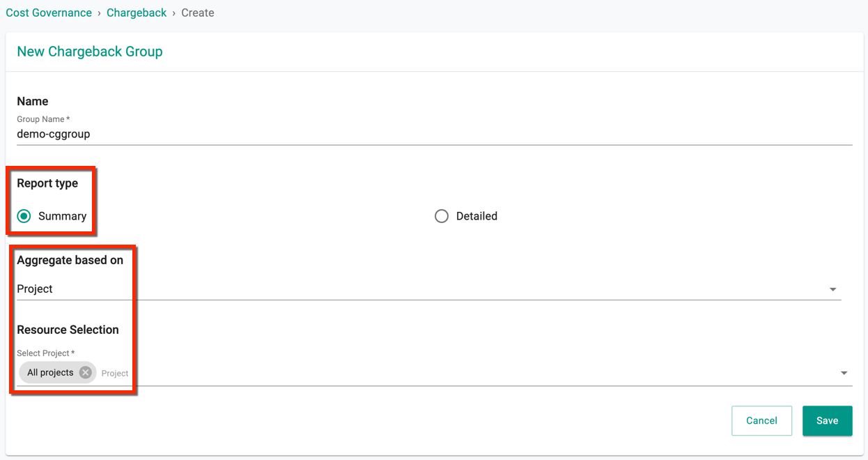Screen dimensions: 868x460
Task: Navigate to Chargeback breadcrumb
Action: click(137, 13)
